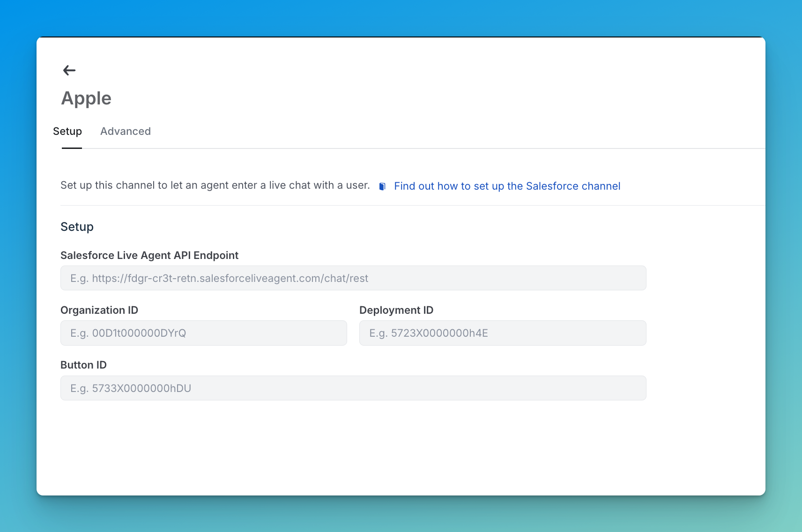802x532 pixels.
Task: Select the Salesforce Live Agent API Endpoint label
Action: 149,255
